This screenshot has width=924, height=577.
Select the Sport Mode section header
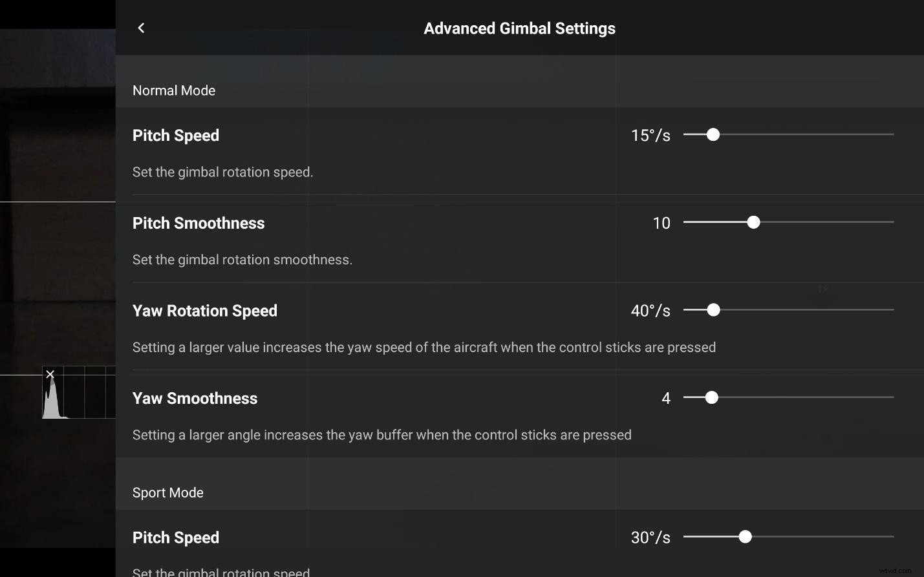click(168, 492)
